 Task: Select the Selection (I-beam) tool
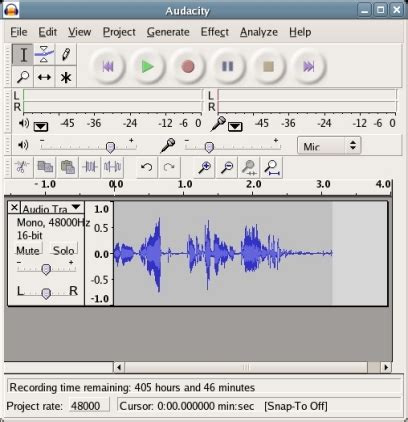(23, 55)
